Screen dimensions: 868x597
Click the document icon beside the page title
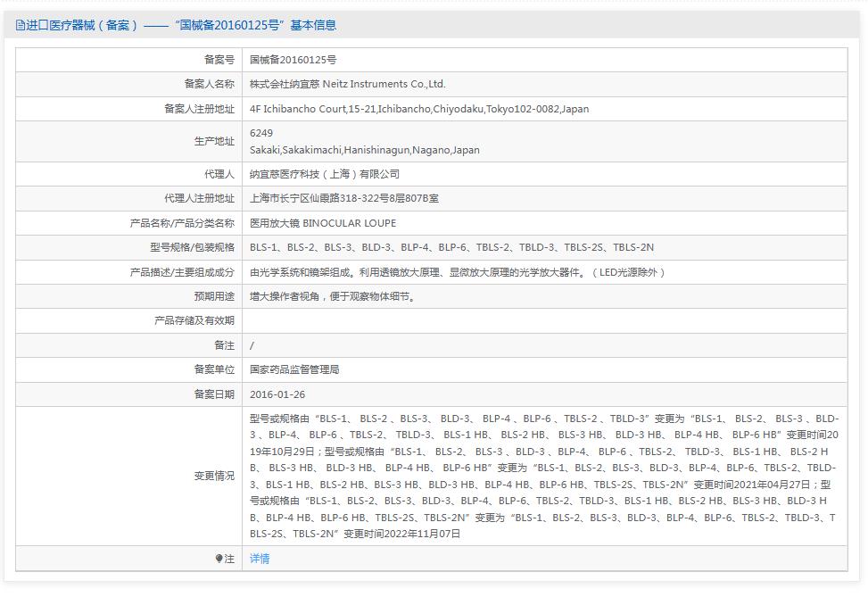[x=21, y=25]
